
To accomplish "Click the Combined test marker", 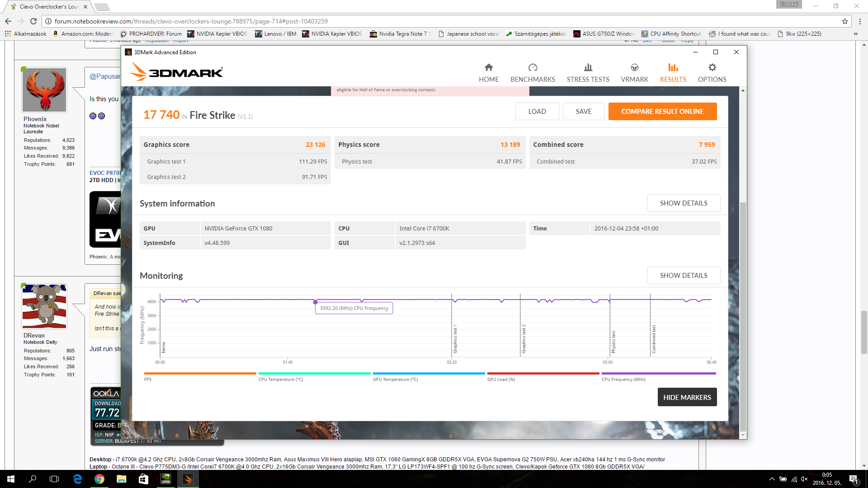I will click(654, 339).
